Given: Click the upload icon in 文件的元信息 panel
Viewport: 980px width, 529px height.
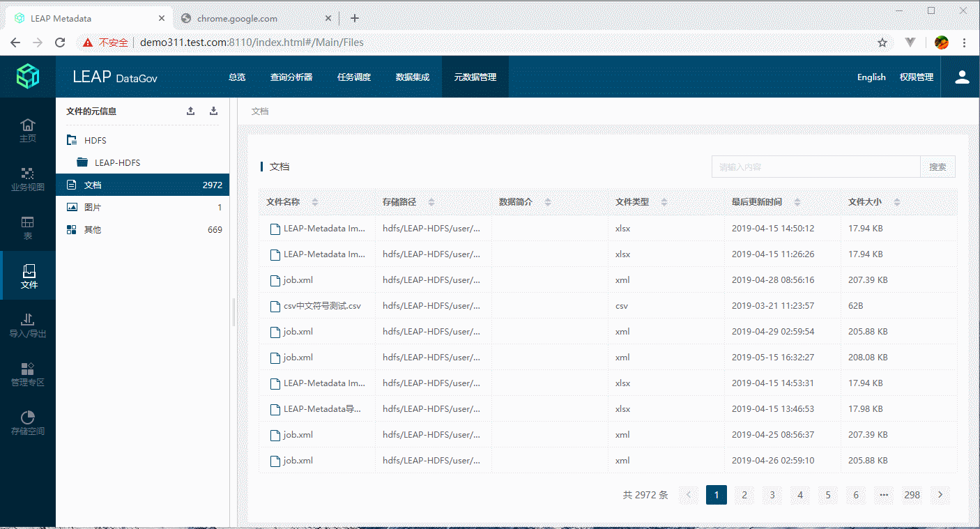Looking at the screenshot, I should point(191,111).
